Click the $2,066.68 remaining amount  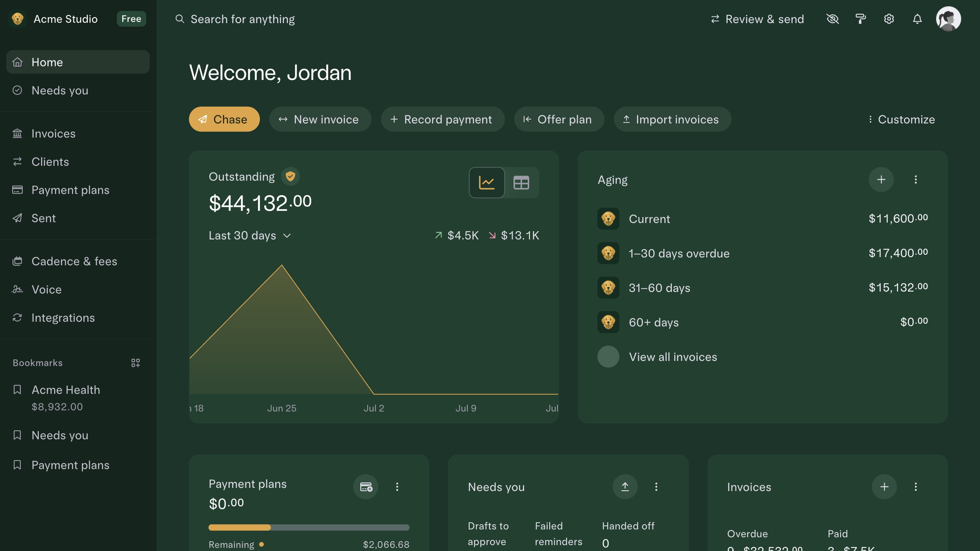tap(386, 544)
